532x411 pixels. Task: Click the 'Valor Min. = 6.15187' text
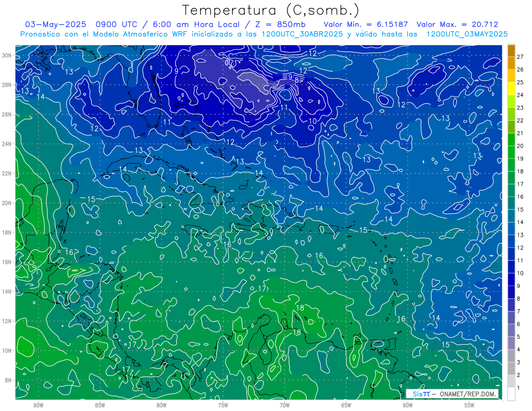[366, 24]
